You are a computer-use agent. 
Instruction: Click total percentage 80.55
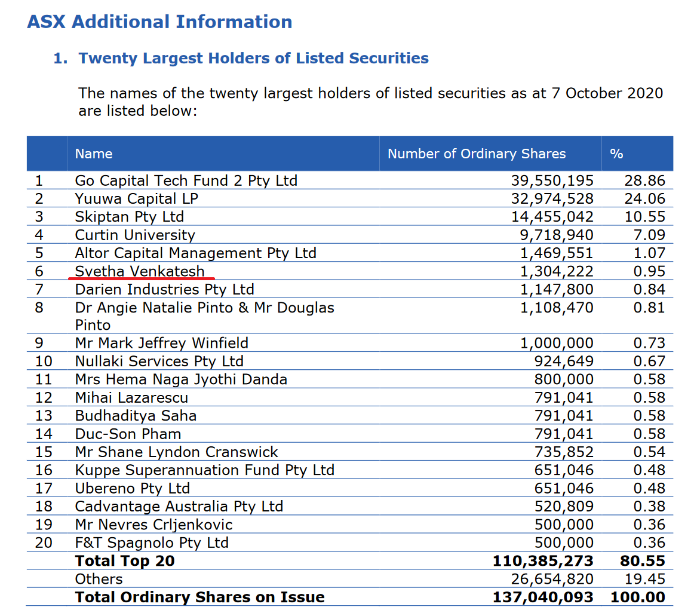coord(643,561)
